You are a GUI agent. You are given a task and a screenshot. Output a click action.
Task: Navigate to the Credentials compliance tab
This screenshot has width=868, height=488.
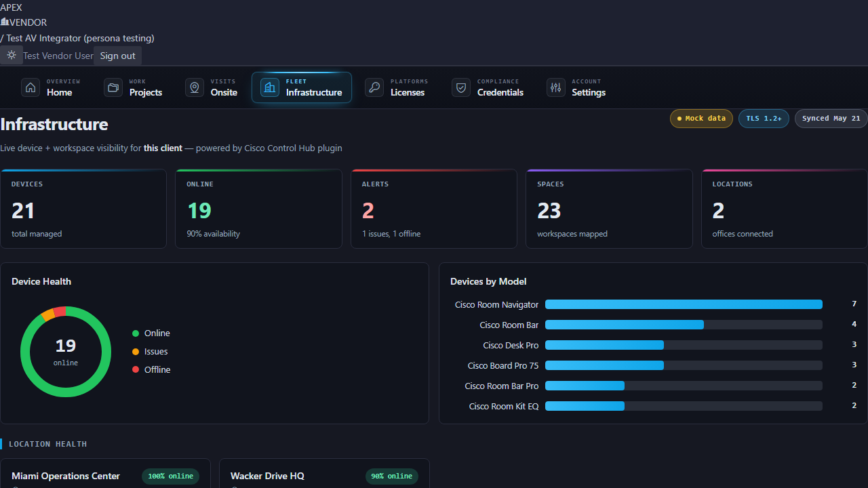[488, 87]
